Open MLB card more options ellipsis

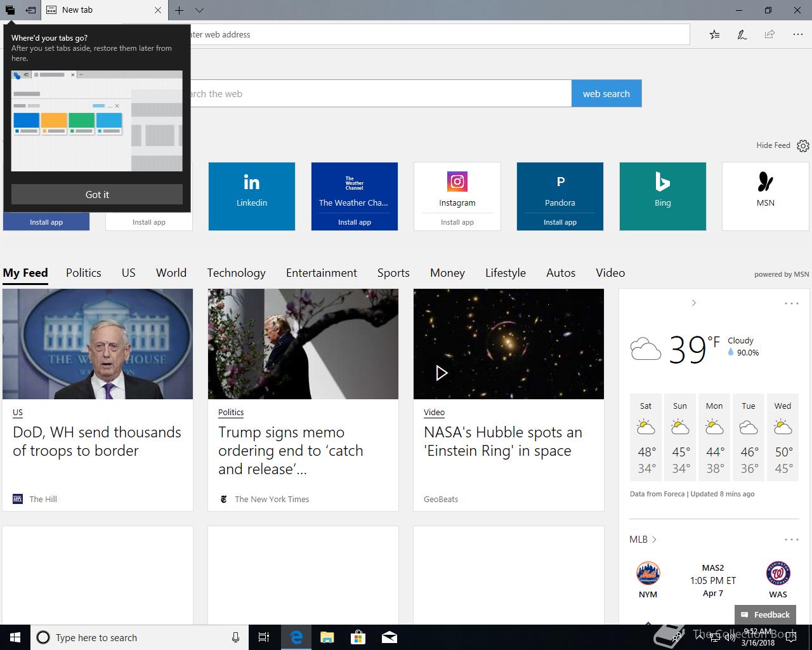[792, 540]
